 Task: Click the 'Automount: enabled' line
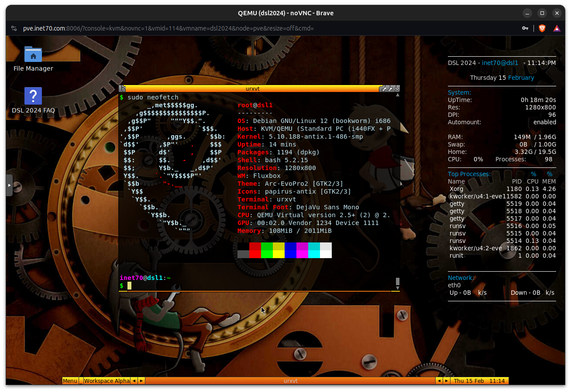(x=502, y=122)
